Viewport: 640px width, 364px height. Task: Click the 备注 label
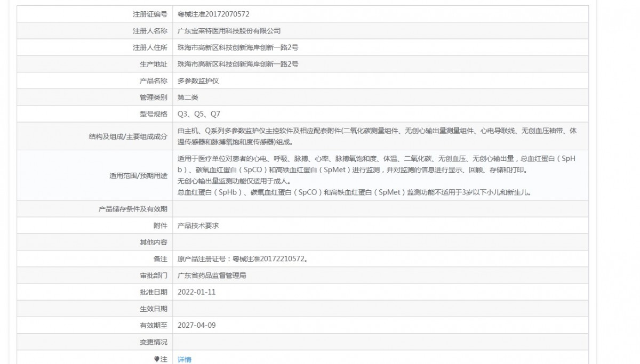[x=160, y=258]
